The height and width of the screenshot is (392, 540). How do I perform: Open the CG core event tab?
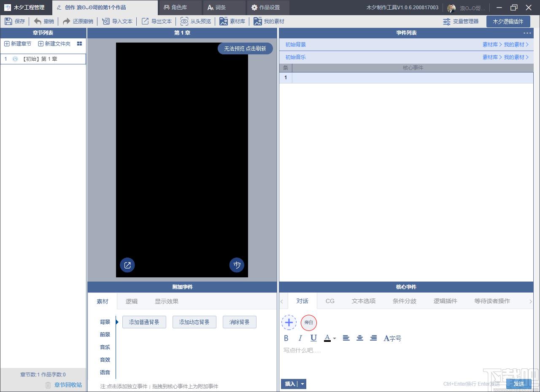[x=330, y=301]
